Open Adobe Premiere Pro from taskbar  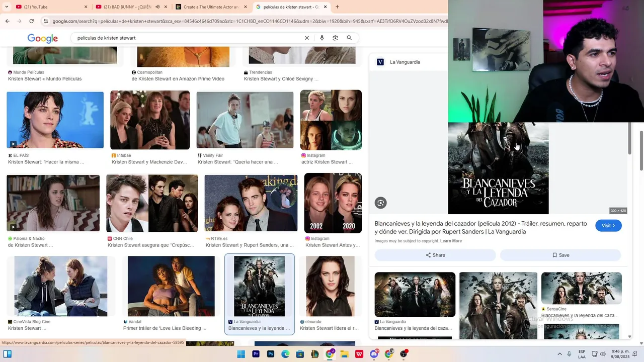[x=256, y=354]
